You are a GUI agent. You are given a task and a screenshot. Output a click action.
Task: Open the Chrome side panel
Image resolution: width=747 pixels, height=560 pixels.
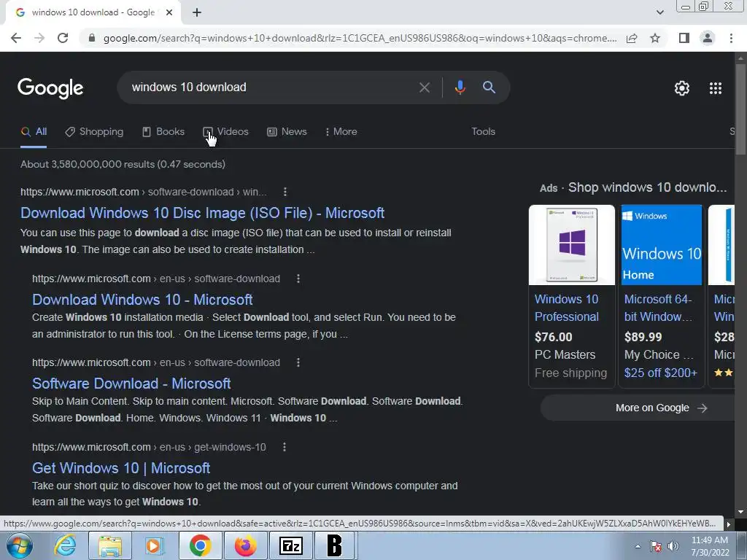(684, 38)
